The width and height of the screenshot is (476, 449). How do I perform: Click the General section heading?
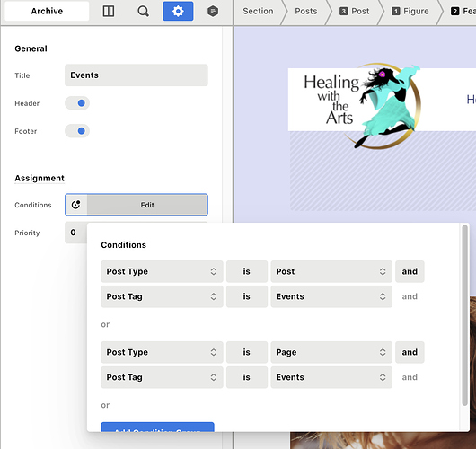pos(31,48)
